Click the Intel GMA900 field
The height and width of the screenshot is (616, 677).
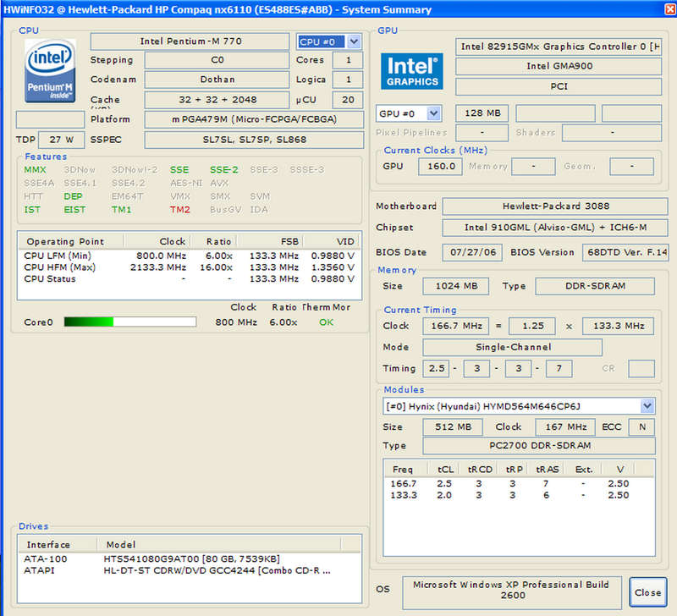[559, 66]
